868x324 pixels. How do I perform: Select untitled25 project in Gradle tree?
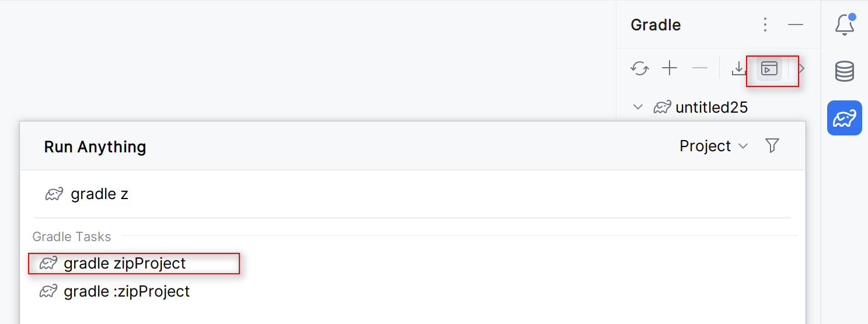712,107
